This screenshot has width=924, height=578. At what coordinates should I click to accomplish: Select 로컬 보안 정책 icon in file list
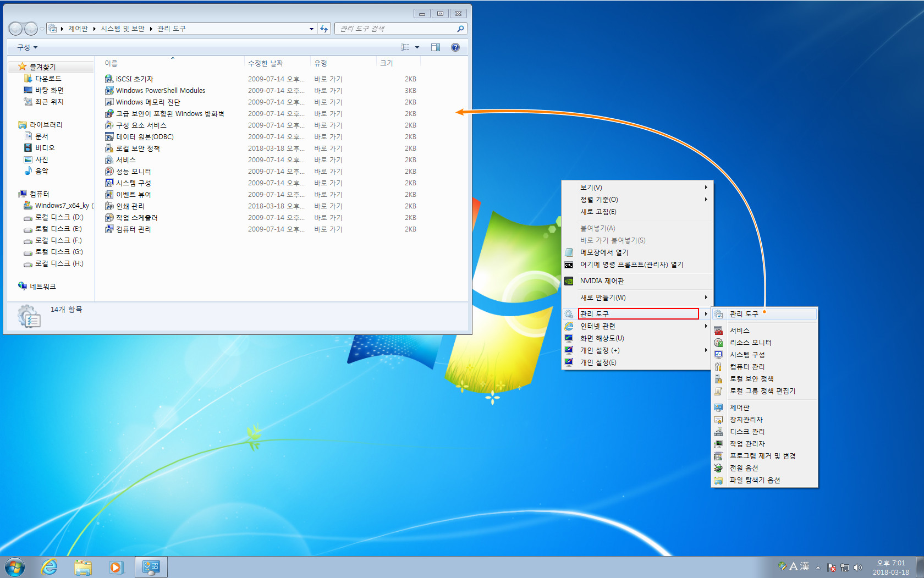tap(109, 148)
